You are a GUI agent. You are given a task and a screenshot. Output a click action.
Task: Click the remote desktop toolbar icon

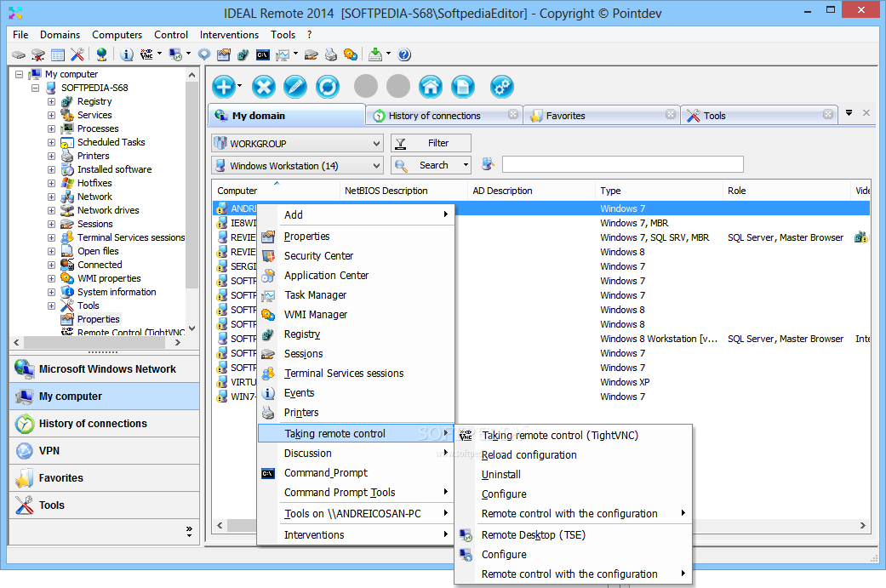pos(175,54)
